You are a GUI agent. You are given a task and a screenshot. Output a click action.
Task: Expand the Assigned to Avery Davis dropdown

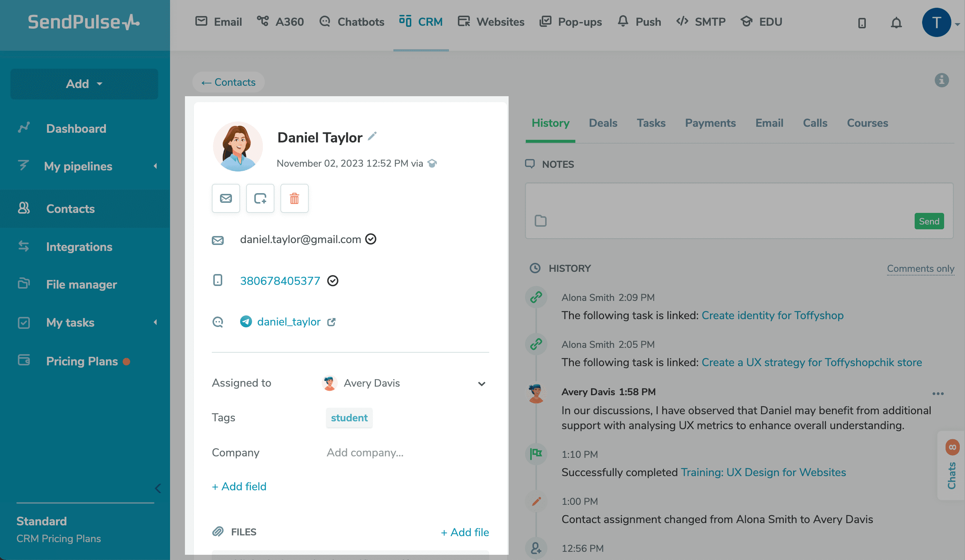click(x=481, y=383)
